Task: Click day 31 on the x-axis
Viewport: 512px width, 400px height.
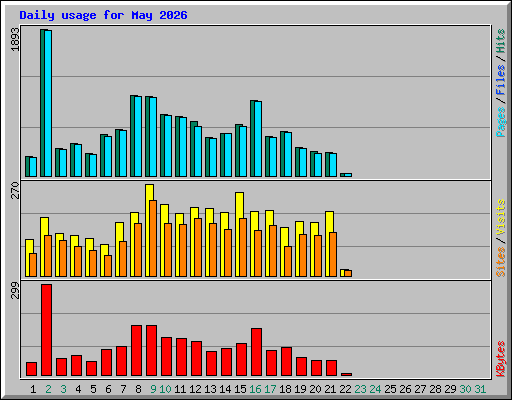Action: [480, 389]
